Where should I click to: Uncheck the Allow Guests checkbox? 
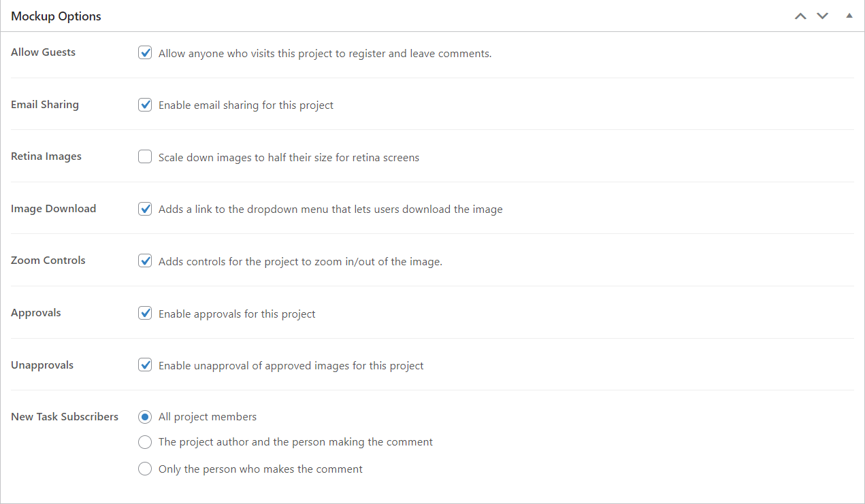145,53
